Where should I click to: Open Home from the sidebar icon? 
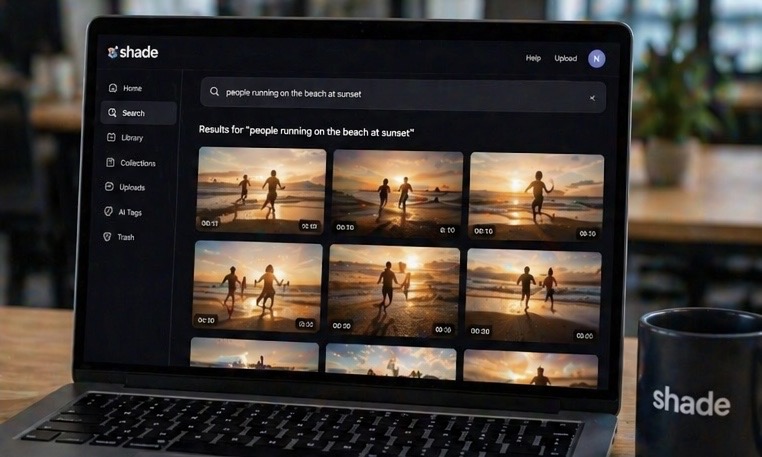[x=112, y=88]
